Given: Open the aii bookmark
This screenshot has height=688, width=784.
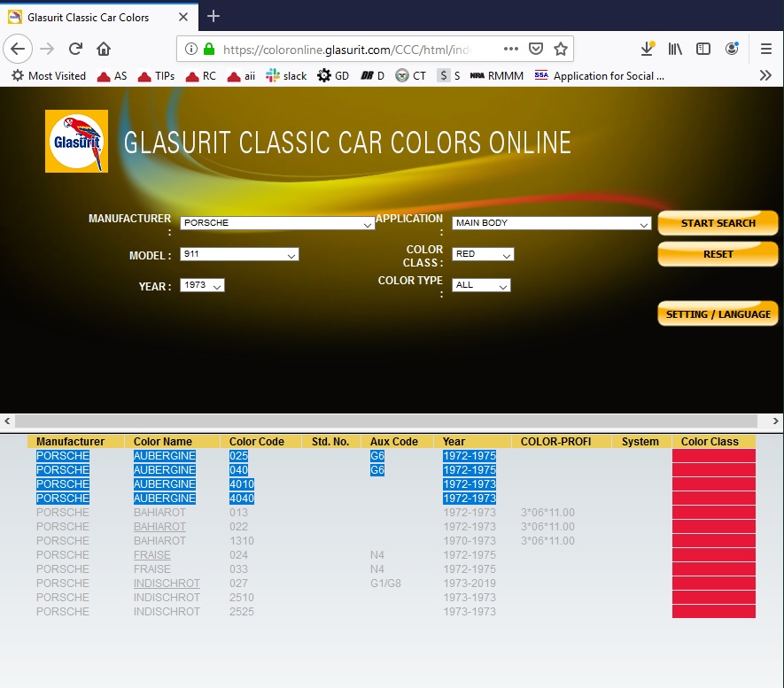Looking at the screenshot, I should tap(241, 76).
